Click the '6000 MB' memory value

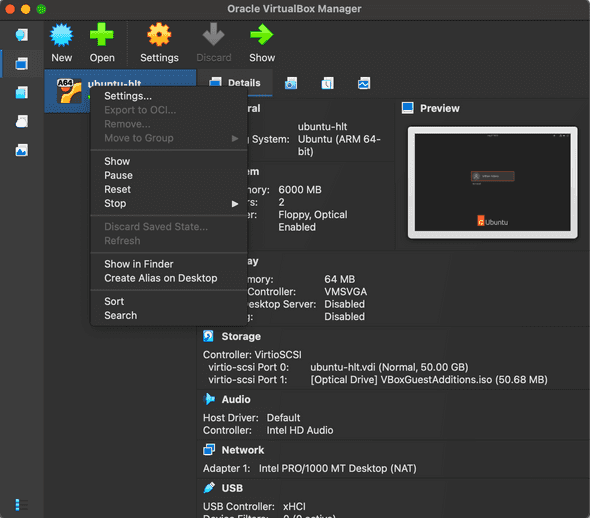coord(300,190)
